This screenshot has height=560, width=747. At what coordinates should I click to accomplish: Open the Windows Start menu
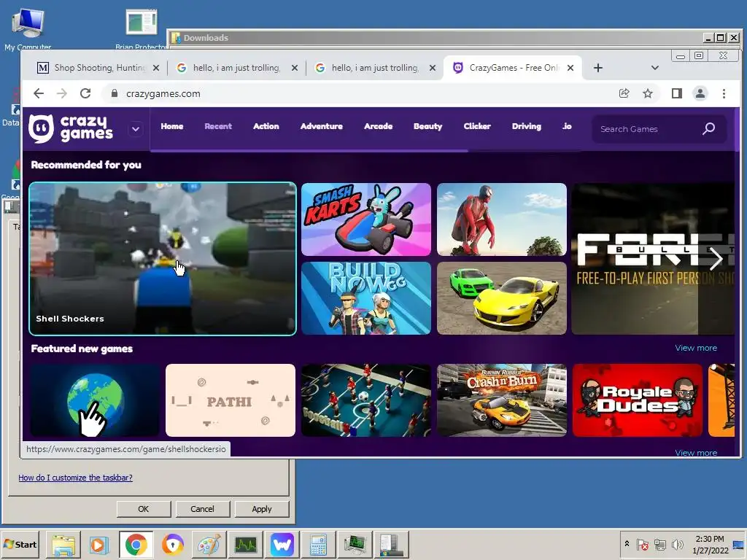click(20, 544)
